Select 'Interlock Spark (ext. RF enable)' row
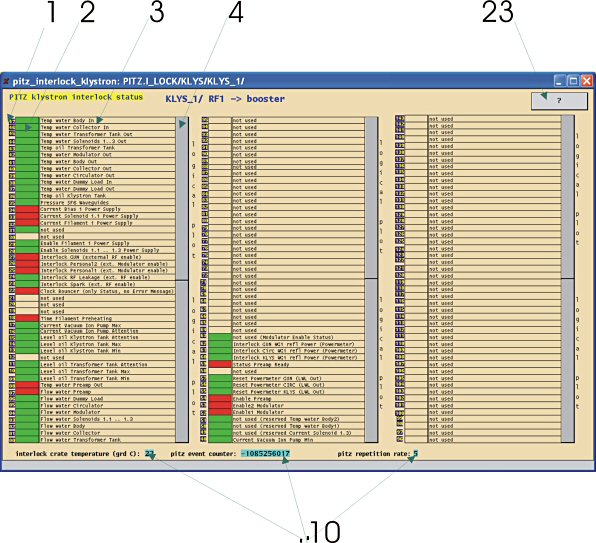The image size is (596, 543). [x=107, y=284]
